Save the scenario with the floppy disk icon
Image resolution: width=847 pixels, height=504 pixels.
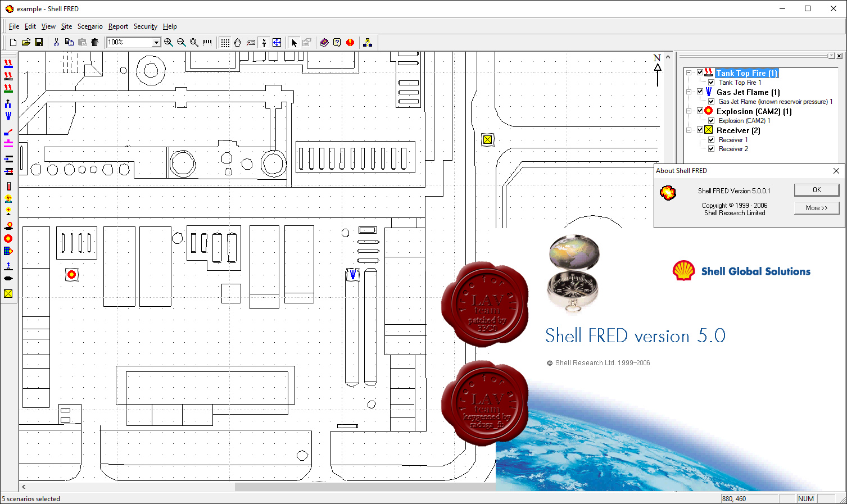point(39,43)
